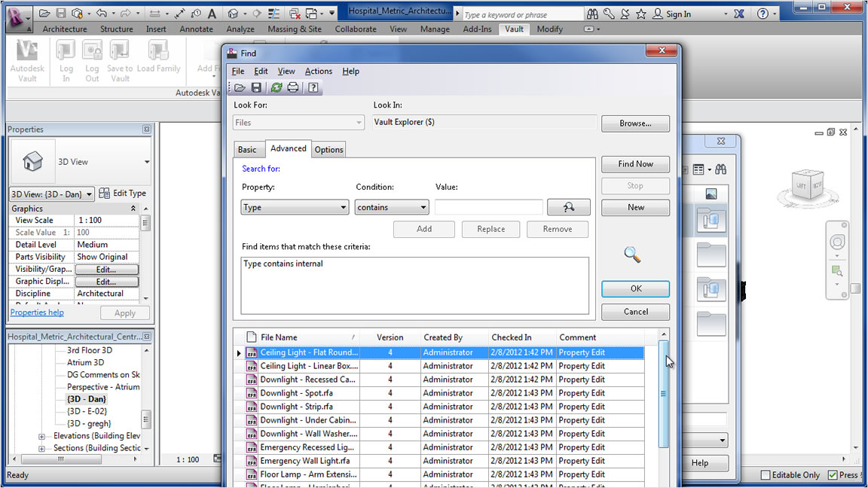Click the Save search icon in Find toolbar
868x488 pixels.
[255, 87]
